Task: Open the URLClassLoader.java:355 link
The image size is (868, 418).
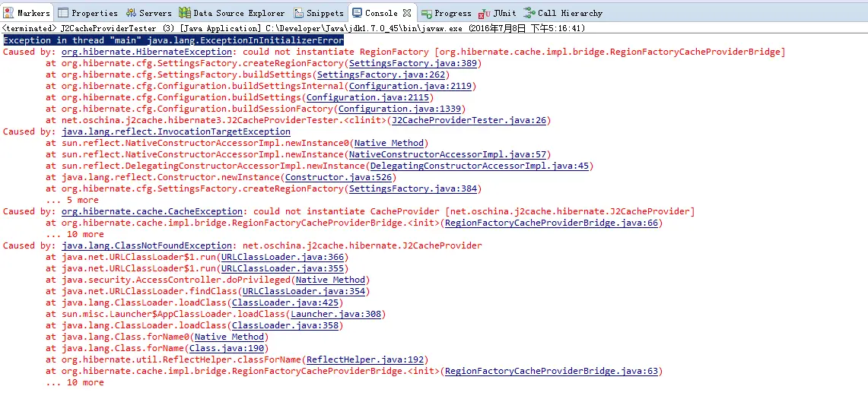Action: coord(283,268)
